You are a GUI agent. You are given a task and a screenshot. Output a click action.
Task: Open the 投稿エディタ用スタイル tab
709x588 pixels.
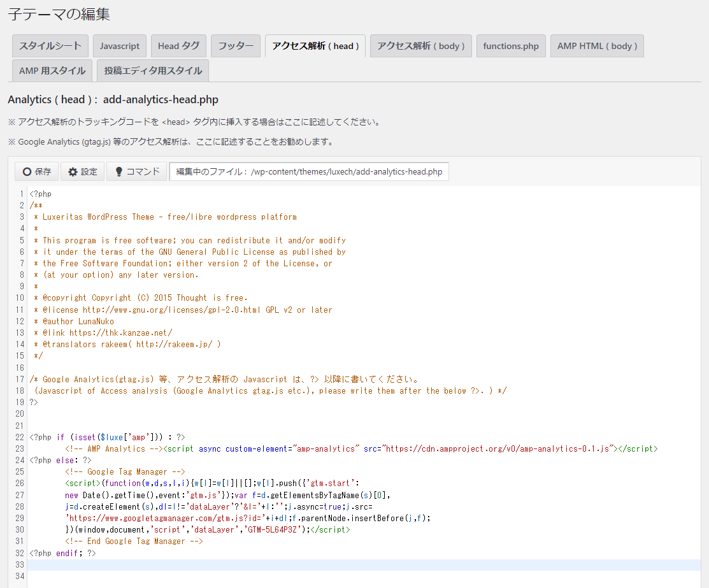[x=153, y=71]
